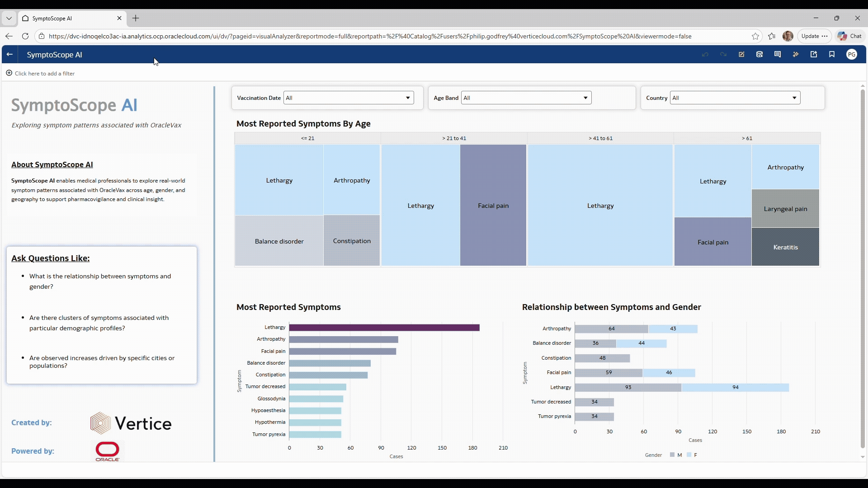Click the add filter plus icon
The image size is (868, 488).
9,73
